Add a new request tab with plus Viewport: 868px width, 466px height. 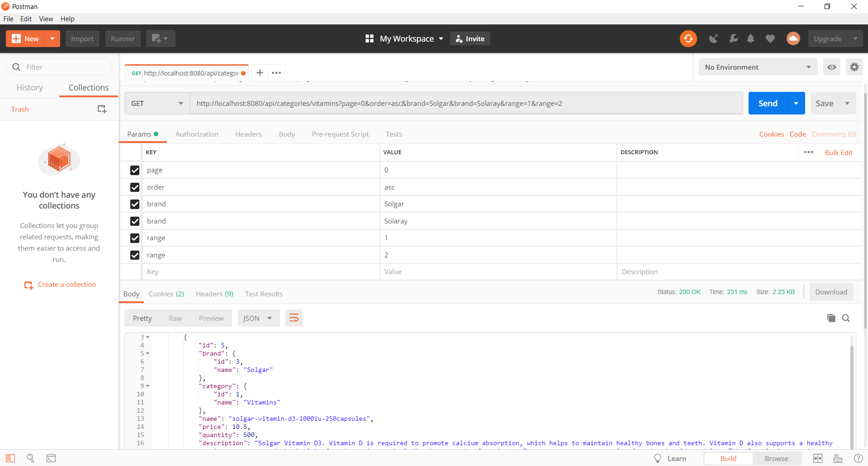pos(260,72)
